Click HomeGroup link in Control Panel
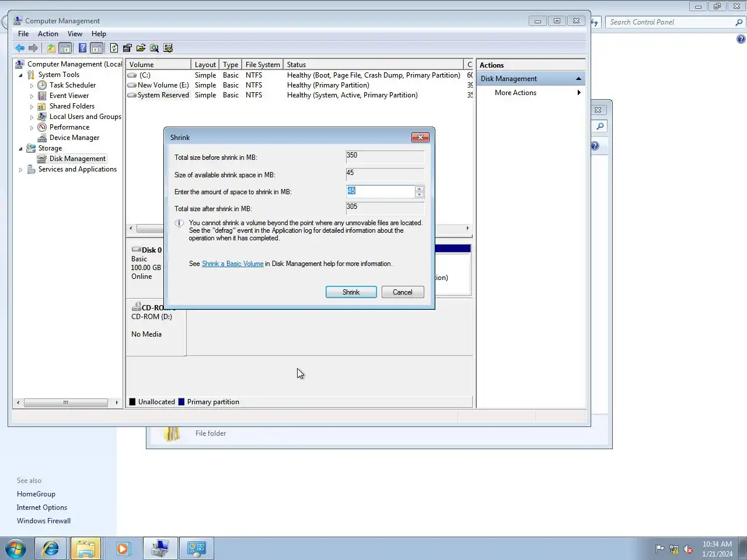747x560 pixels. pos(36,494)
